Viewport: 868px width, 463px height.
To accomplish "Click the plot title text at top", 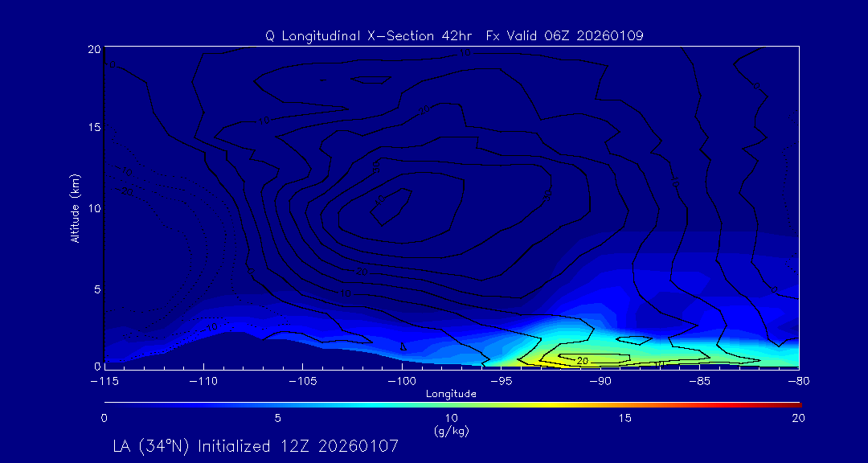I will point(454,36).
